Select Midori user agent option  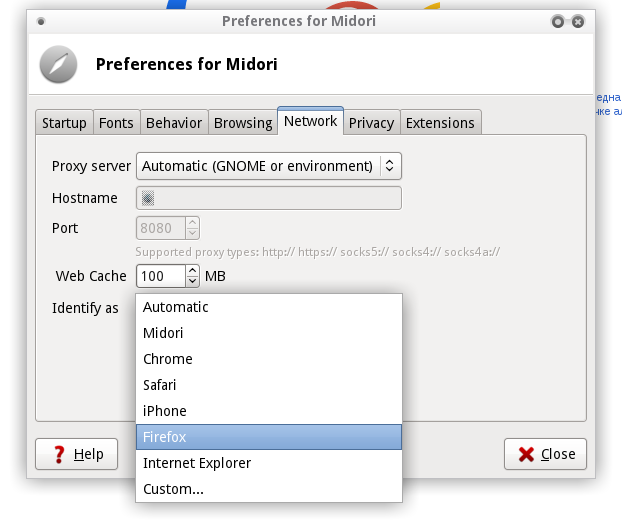click(268, 333)
